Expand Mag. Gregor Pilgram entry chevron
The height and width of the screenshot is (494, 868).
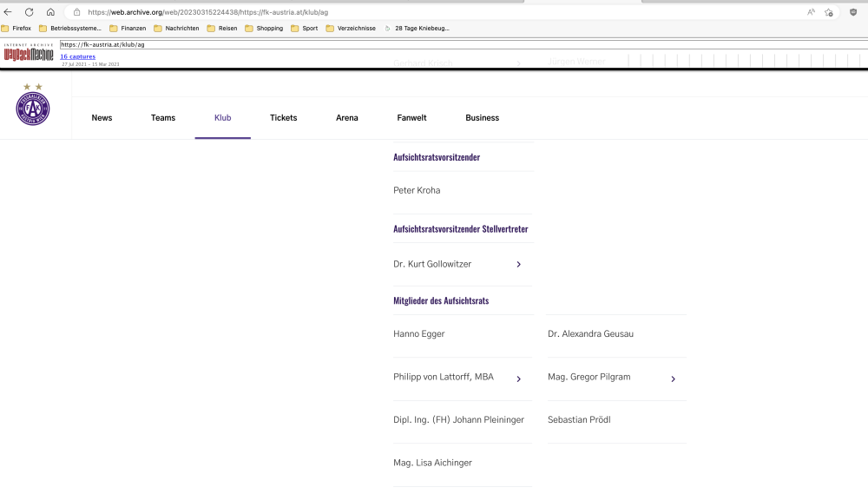point(673,379)
